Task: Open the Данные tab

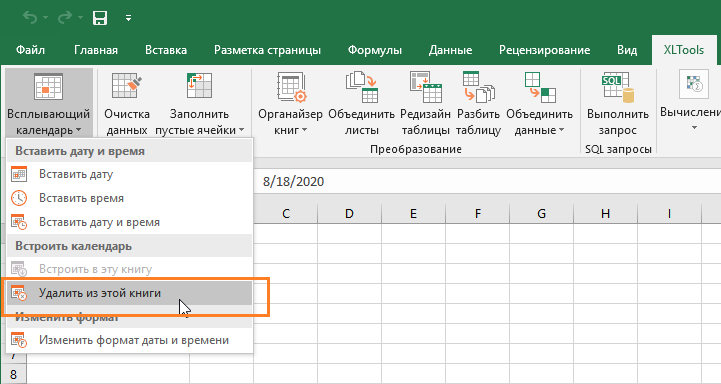Action: pyautogui.click(x=450, y=50)
